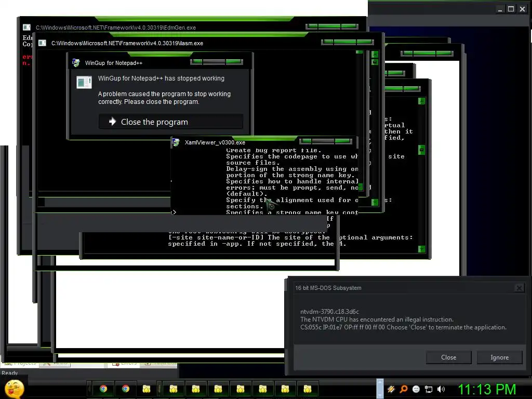
Task: Click the orange magnifier icon in the system tray
Action: pos(403,389)
